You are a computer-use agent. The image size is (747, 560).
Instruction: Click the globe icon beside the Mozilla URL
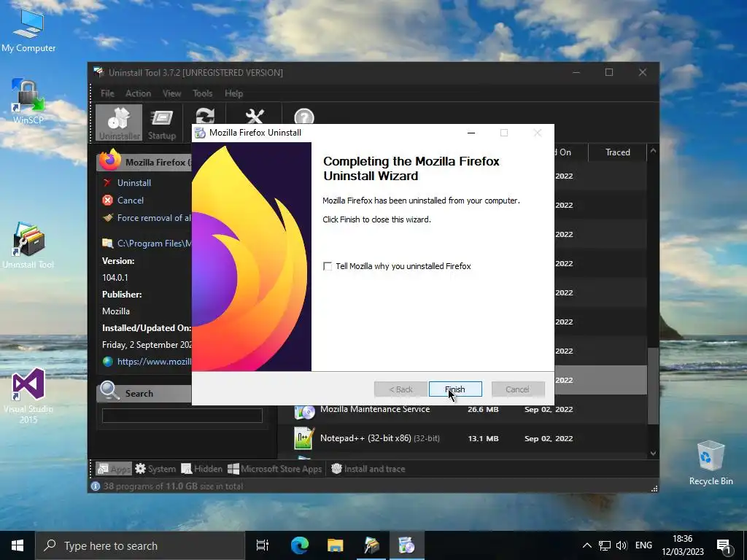point(108,362)
